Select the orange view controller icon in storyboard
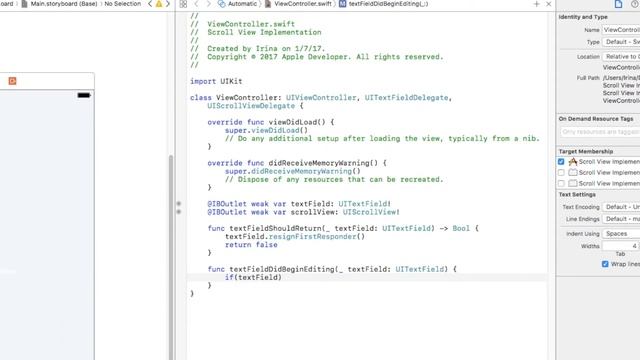This screenshot has width=640, height=360. tap(12, 81)
